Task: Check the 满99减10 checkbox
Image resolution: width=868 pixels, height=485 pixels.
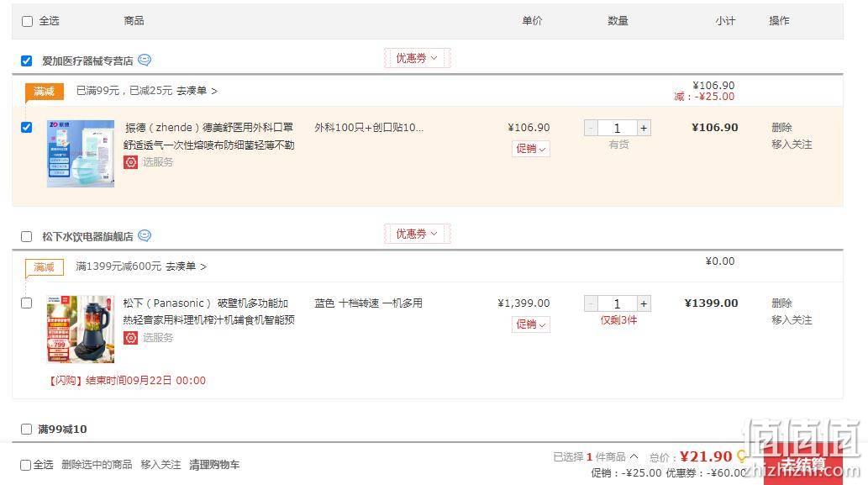Action: pos(27,429)
